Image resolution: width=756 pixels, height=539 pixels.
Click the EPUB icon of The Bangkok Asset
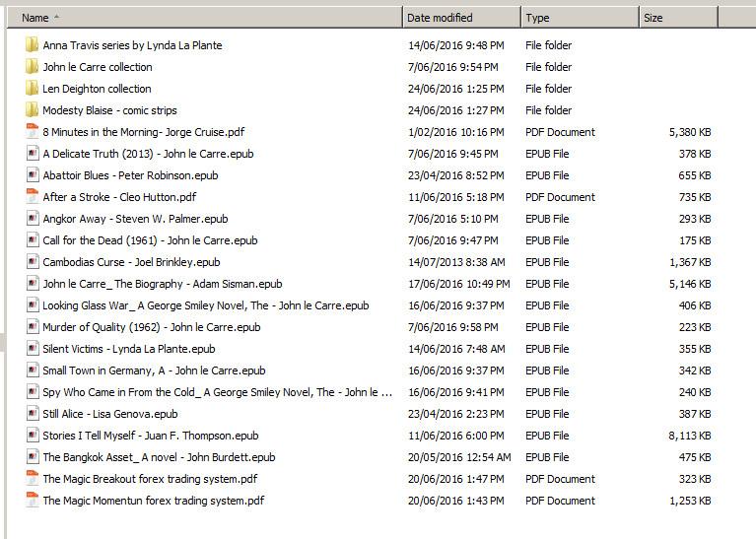32,457
